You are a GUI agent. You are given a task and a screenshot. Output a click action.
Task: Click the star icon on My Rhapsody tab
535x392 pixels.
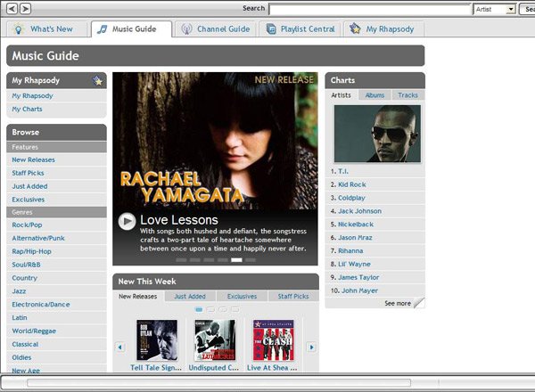[x=355, y=29]
